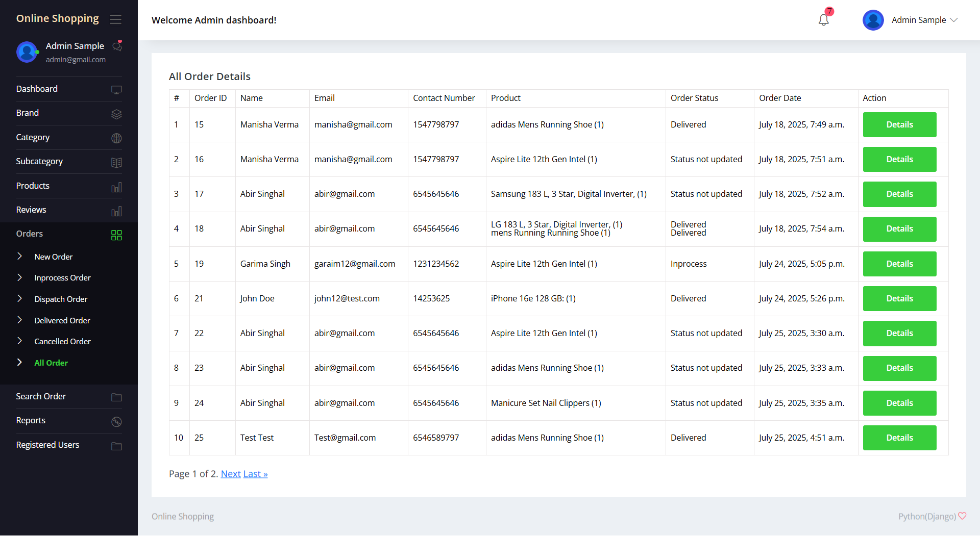Click the sidebar profile avatar
Screen dimensions: 980x536
tap(27, 52)
